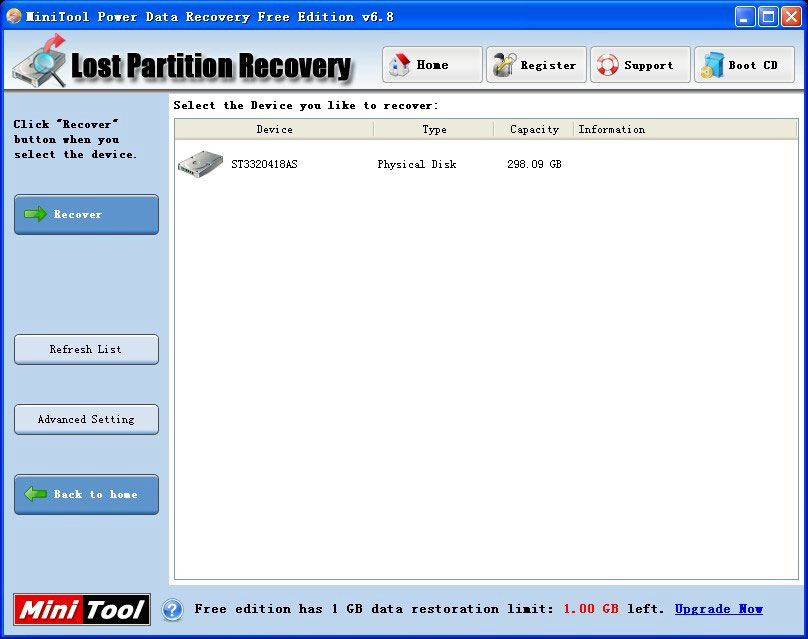Open Advanced Setting

click(x=87, y=419)
